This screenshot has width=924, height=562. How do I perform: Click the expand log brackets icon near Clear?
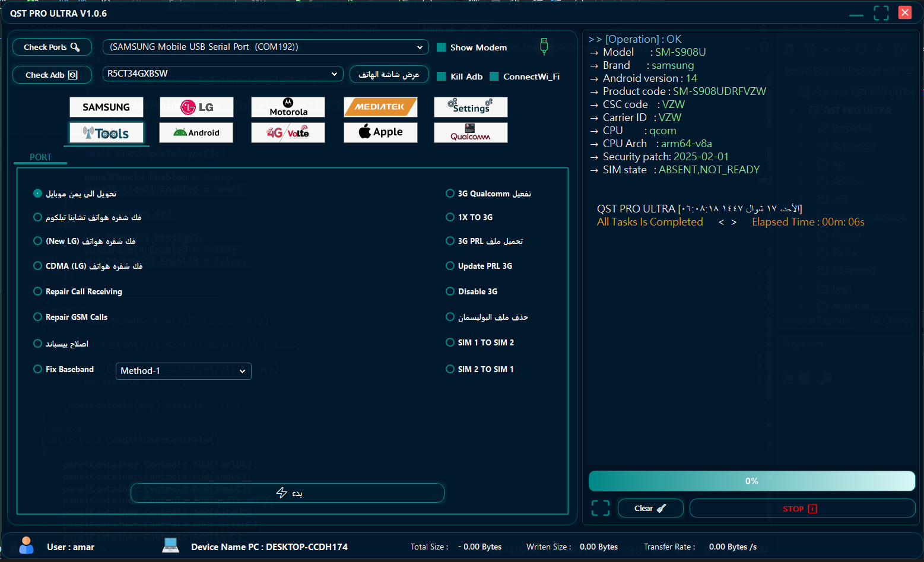(x=601, y=508)
